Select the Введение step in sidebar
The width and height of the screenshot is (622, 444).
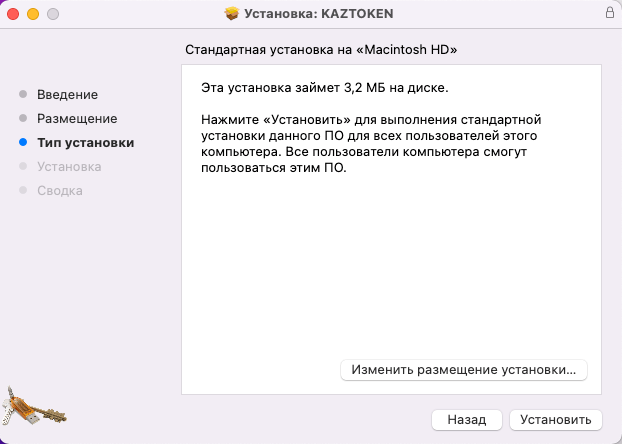coord(67,94)
